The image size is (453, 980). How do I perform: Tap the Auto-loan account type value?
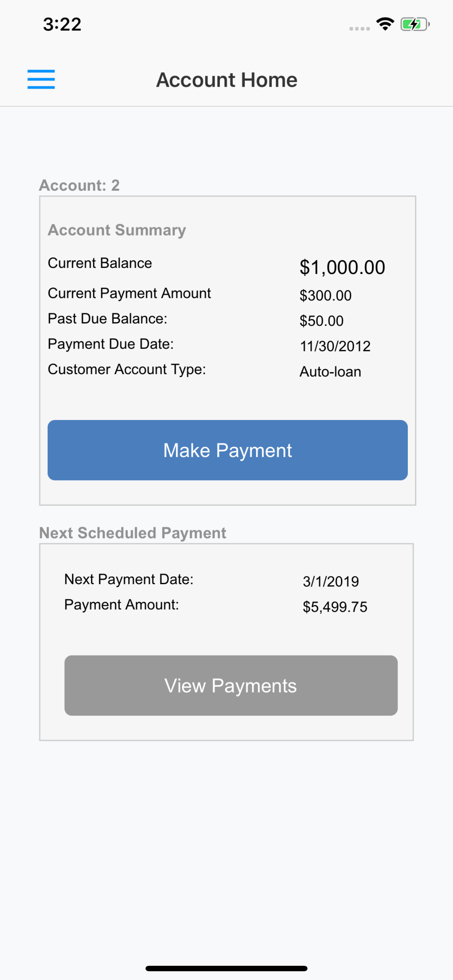[x=330, y=372]
